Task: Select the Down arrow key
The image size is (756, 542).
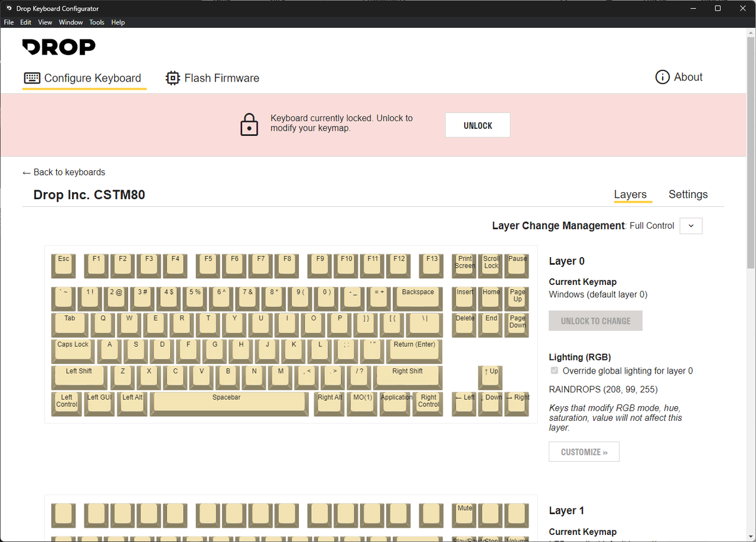Action: [x=491, y=404]
